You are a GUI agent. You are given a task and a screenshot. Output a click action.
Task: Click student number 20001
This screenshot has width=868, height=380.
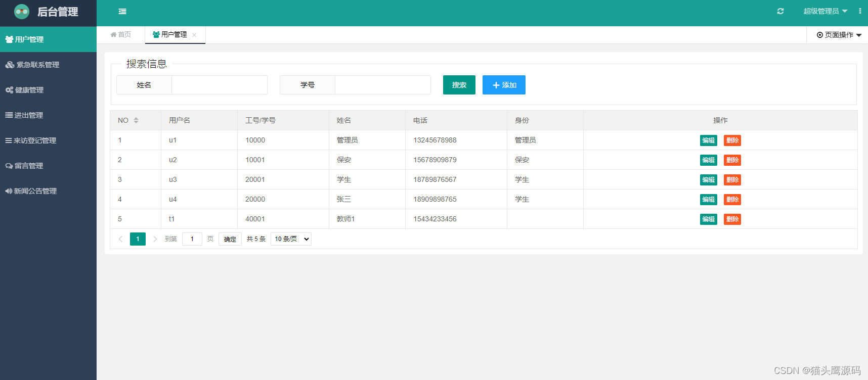255,179
